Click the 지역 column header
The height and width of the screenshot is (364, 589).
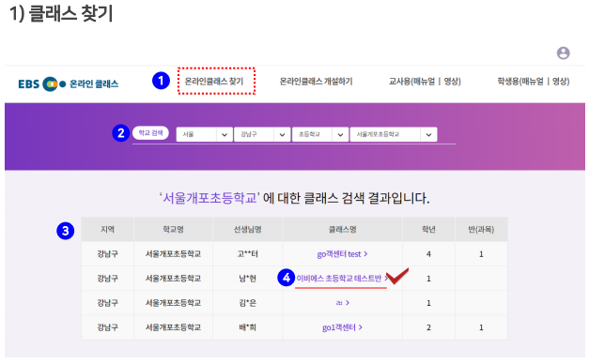pyautogui.click(x=107, y=229)
